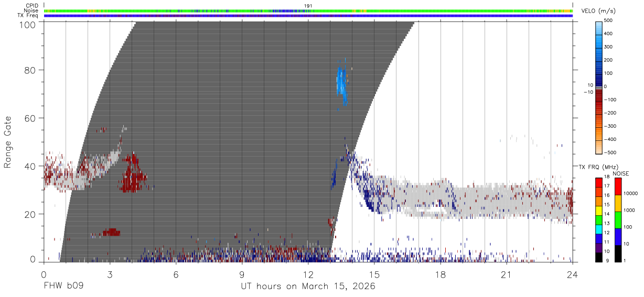Click the 1000 tick on NOISE legend

click(x=629, y=210)
